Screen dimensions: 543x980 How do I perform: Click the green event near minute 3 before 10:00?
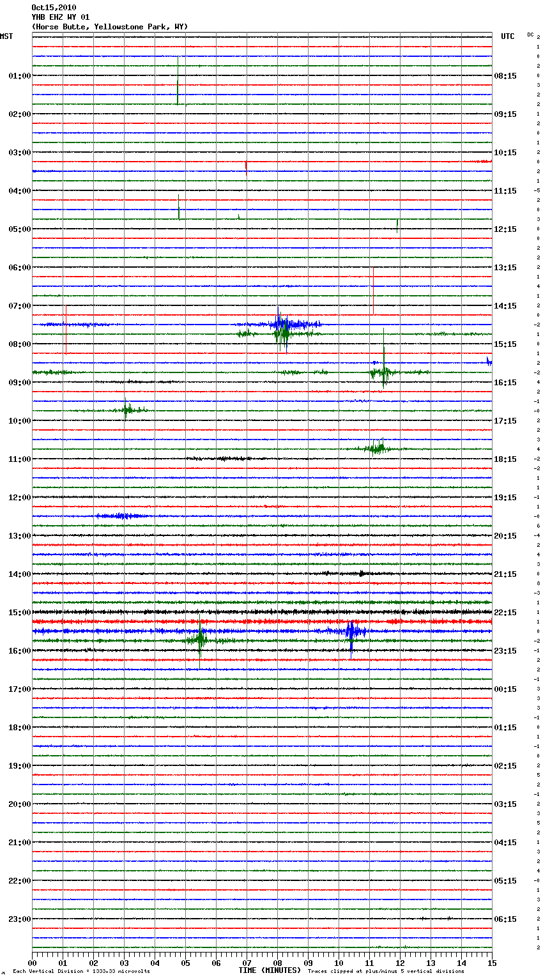click(126, 410)
